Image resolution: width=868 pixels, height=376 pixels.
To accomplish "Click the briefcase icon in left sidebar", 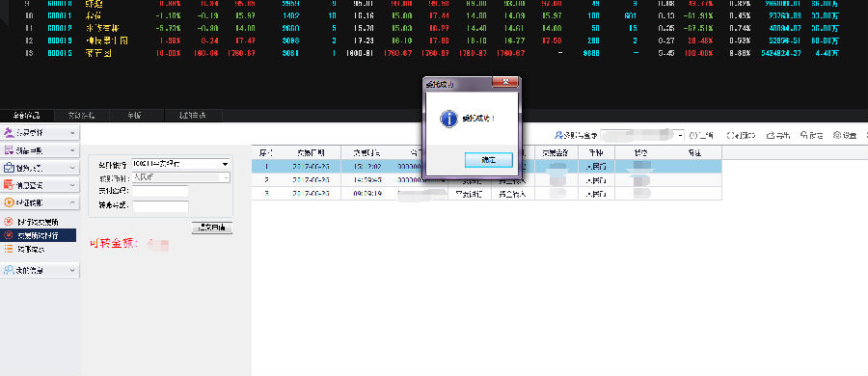I will [9, 168].
